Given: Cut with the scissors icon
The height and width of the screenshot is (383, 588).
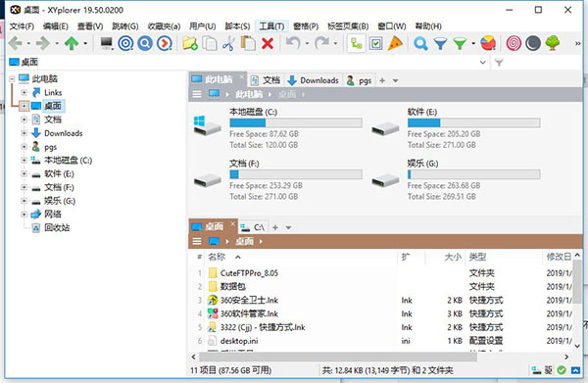Looking at the screenshot, I should coord(228,43).
